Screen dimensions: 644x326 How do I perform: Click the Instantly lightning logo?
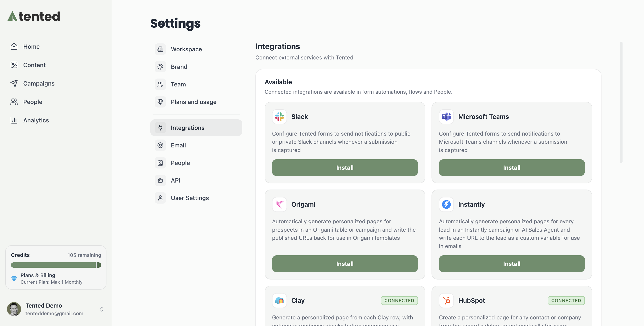(446, 204)
